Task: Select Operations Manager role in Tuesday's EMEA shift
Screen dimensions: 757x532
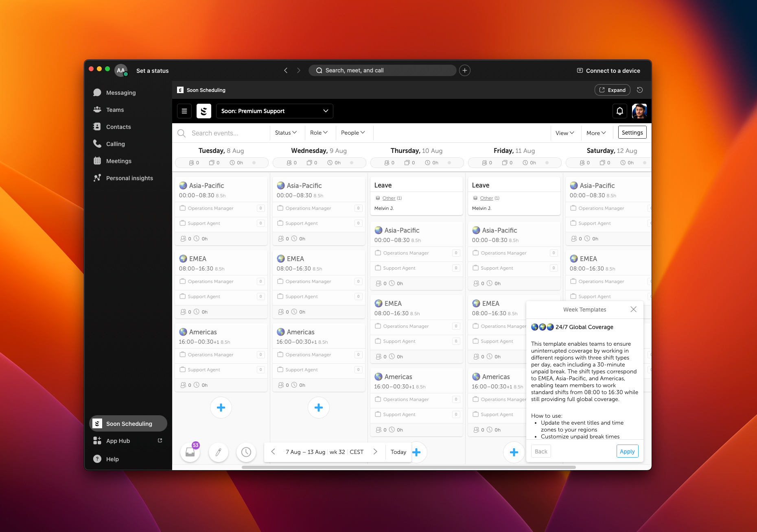Action: point(221,281)
